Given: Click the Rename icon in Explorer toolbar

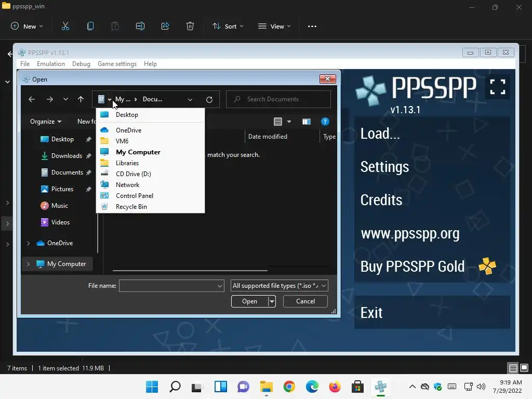Looking at the screenshot, I should (140, 26).
